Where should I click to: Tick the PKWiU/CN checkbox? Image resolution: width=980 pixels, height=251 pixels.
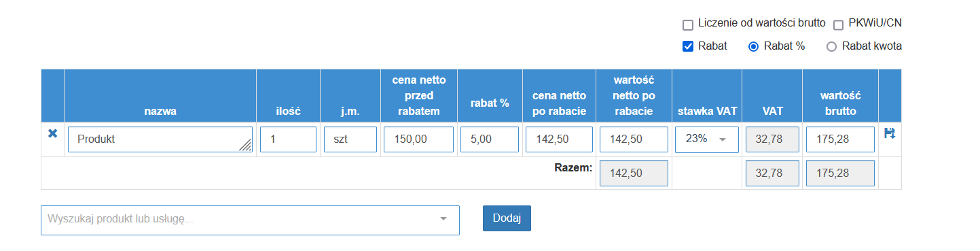click(839, 25)
